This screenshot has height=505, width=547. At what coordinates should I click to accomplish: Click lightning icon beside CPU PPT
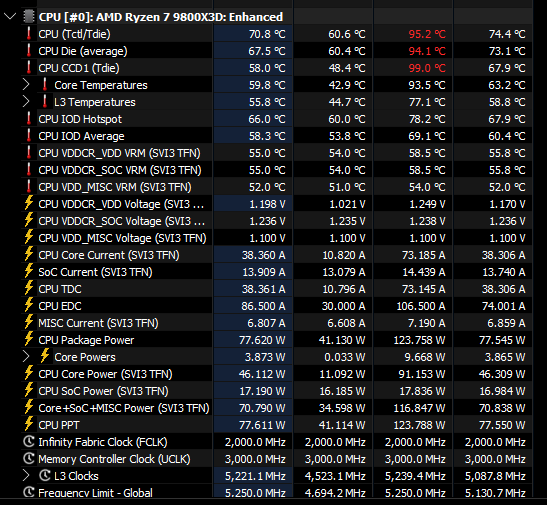click(29, 424)
